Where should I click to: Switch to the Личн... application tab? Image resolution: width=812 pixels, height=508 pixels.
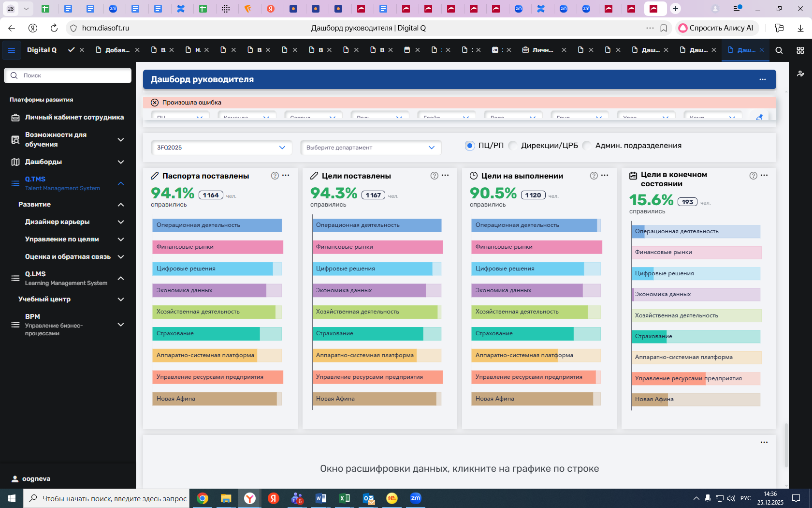coord(542,50)
